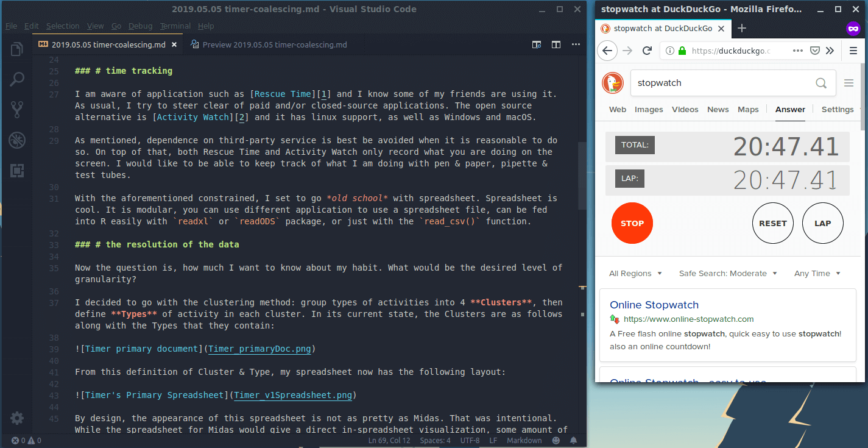Expand the Safe Search: Moderate dropdown
This screenshot has height=448, width=868.
[x=728, y=274]
